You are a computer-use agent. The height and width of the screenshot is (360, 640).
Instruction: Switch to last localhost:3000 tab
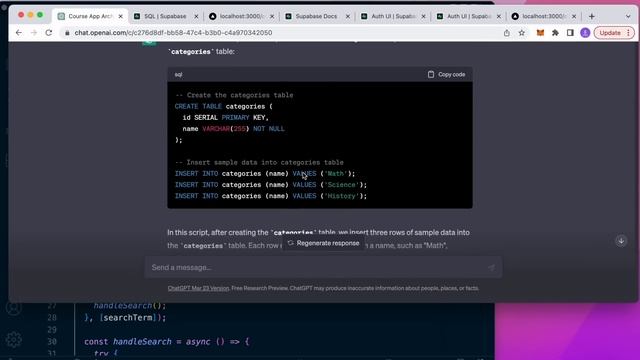(x=544, y=16)
